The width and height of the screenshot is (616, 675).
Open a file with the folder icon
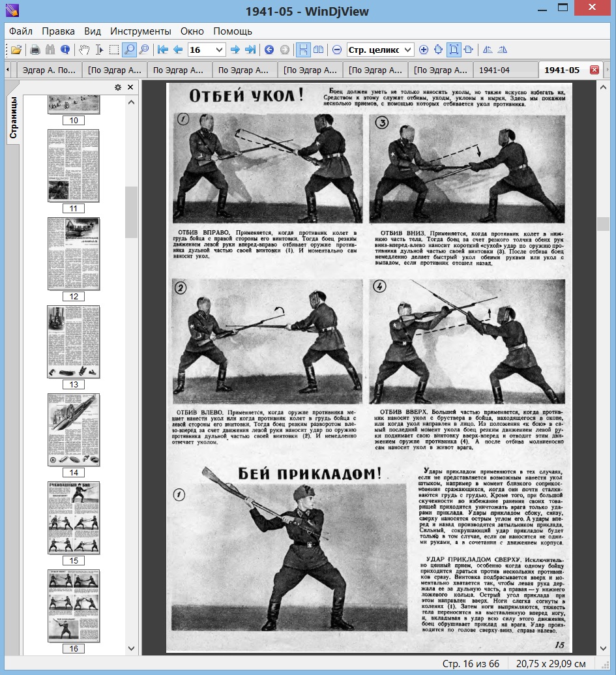(16, 50)
